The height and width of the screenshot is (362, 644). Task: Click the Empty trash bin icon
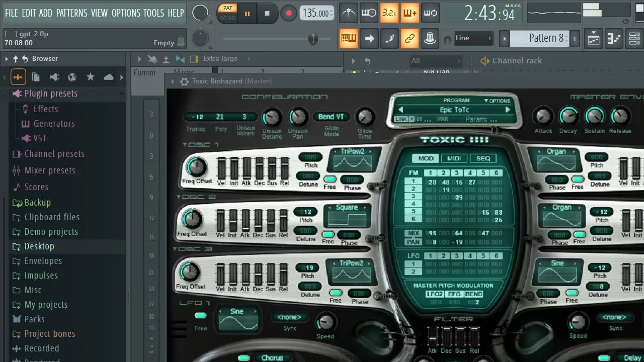[181, 42]
